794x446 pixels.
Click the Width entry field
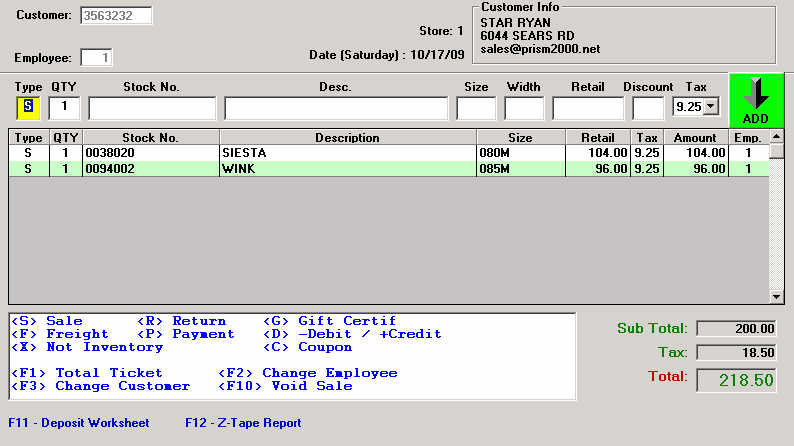point(524,107)
